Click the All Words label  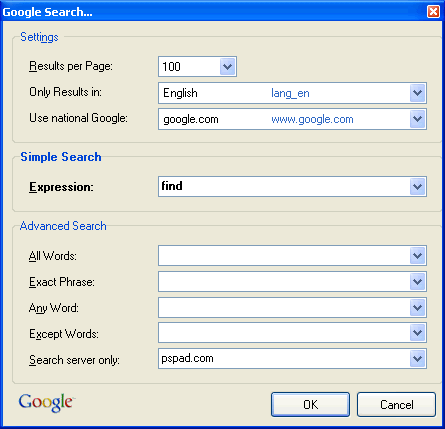coord(53,256)
